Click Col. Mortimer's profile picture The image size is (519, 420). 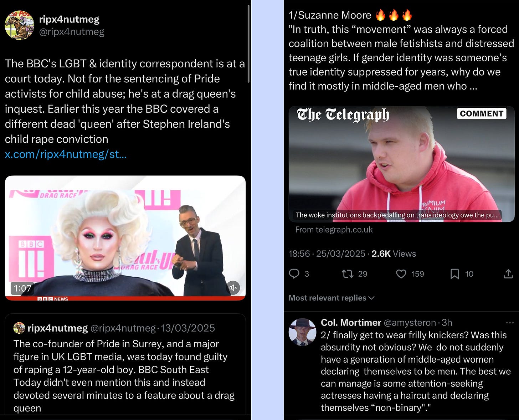302,332
